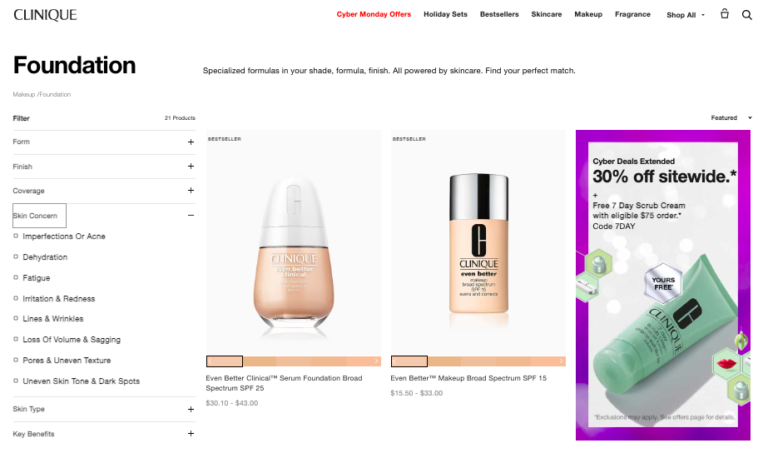This screenshot has height=453, width=768.
Task: Select first shade swatch of Even Better Makeup
Action: 409,361
